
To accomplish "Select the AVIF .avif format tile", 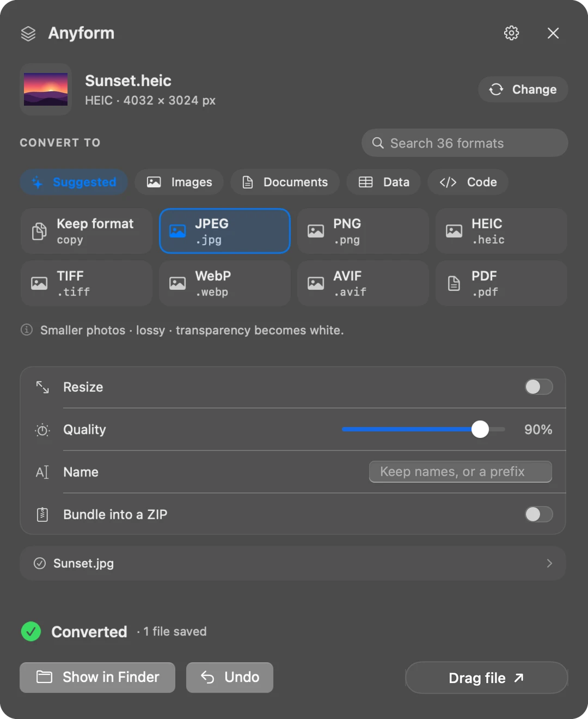I will [363, 283].
